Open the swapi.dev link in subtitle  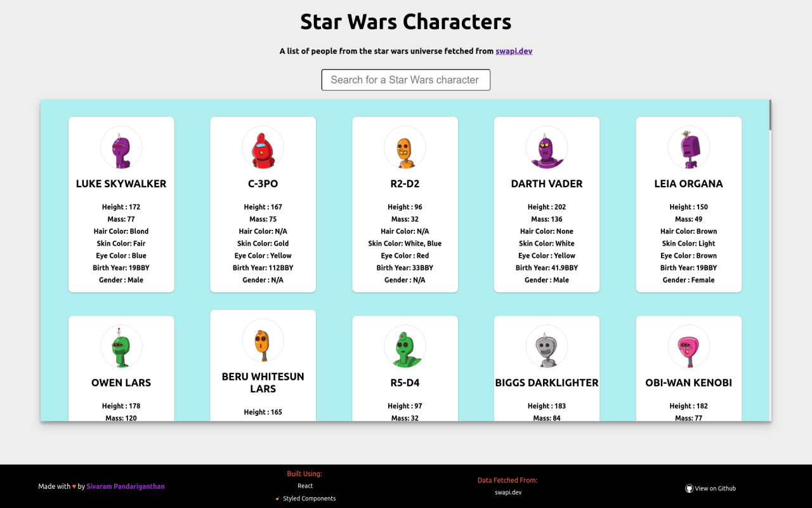click(x=514, y=51)
